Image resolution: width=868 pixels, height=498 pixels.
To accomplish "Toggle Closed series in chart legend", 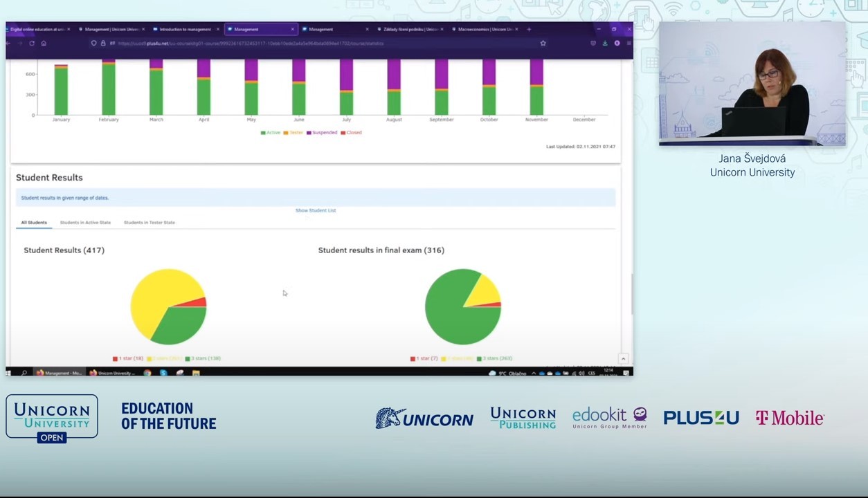I will pyautogui.click(x=351, y=133).
